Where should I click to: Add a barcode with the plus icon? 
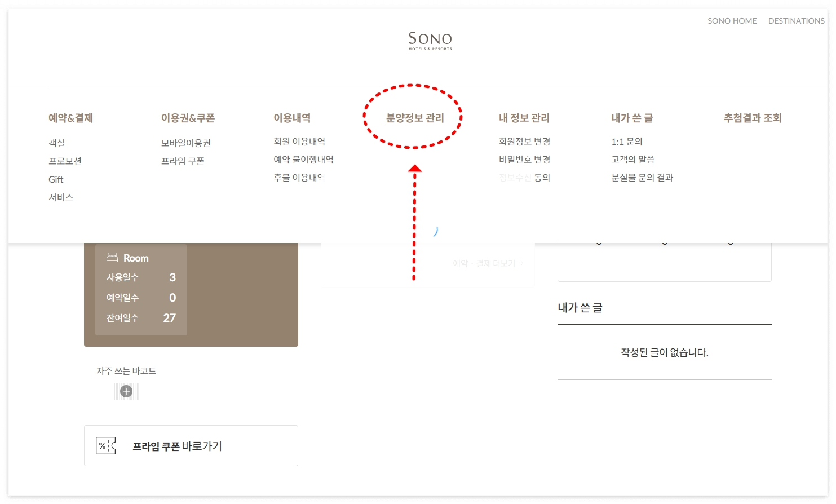coord(126,391)
